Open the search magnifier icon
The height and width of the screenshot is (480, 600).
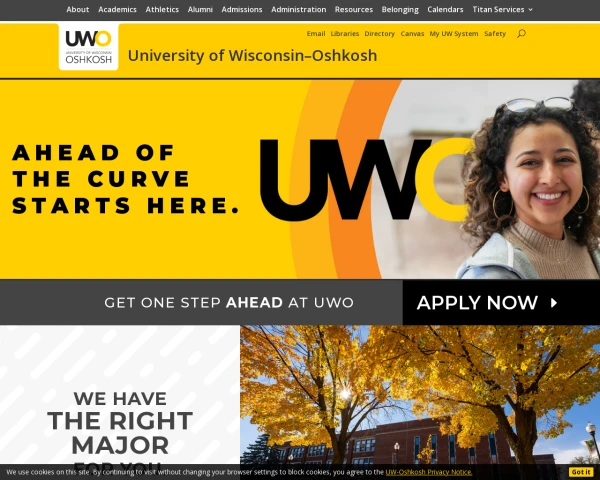click(521, 34)
